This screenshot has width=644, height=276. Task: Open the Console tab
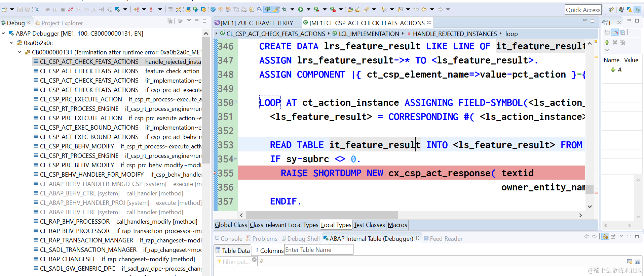pos(229,238)
